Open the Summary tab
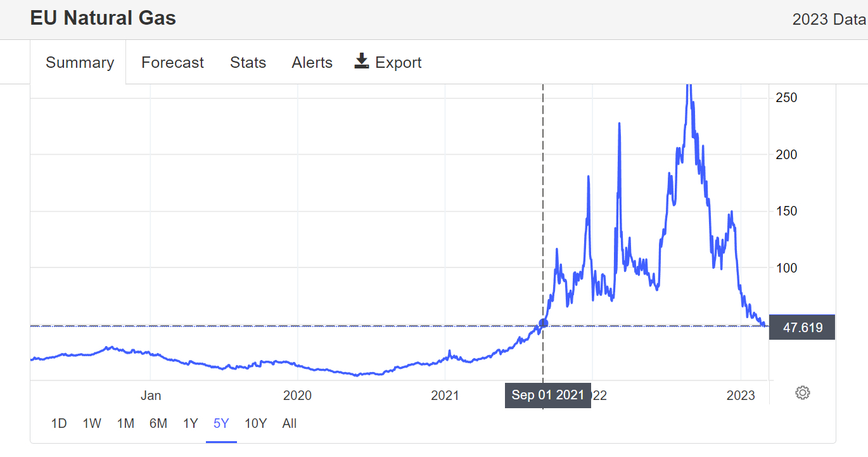This screenshot has width=868, height=457. pyautogui.click(x=80, y=63)
